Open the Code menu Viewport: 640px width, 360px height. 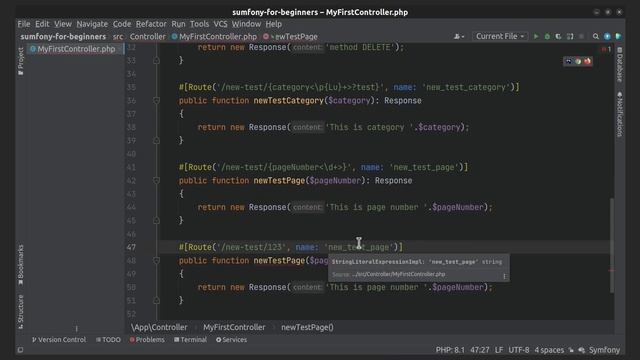pos(122,24)
